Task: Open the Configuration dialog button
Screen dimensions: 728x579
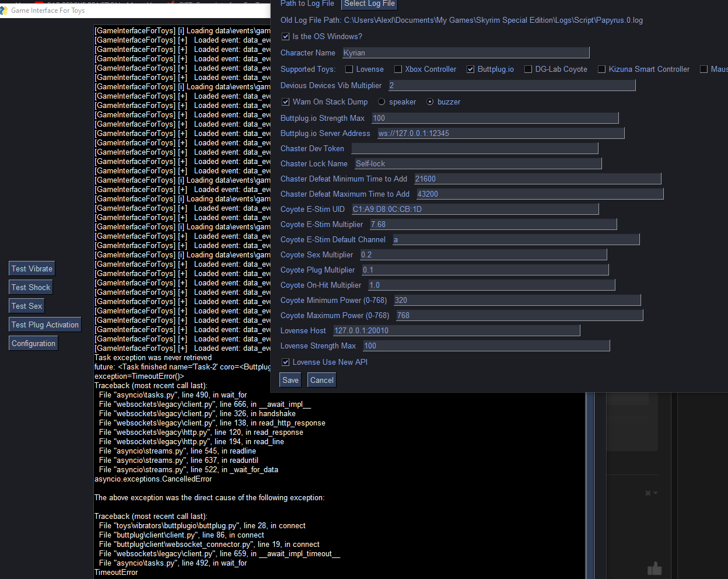Action: pos(33,343)
